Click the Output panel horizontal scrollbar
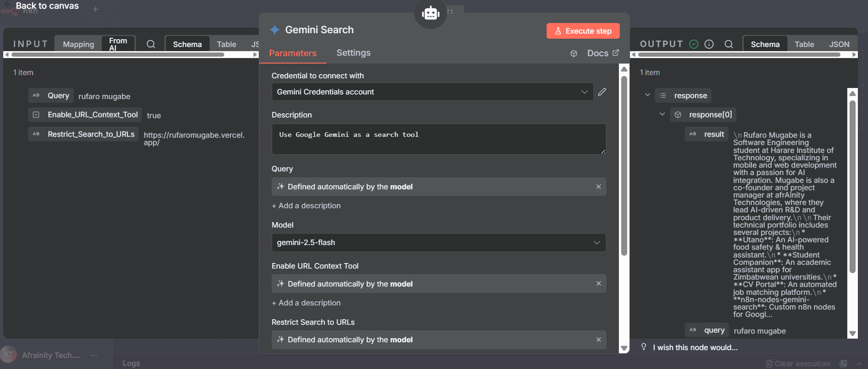The width and height of the screenshot is (868, 369). click(x=739, y=54)
